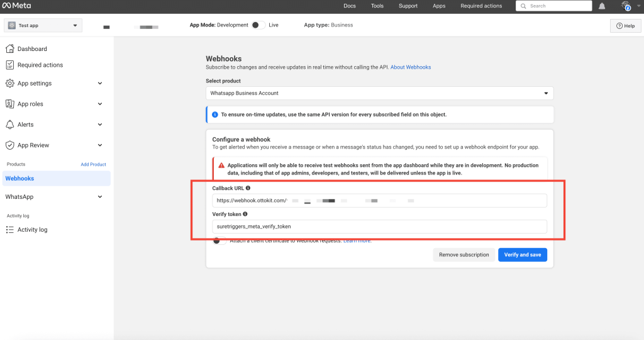Click the Verify and save button

point(523,255)
